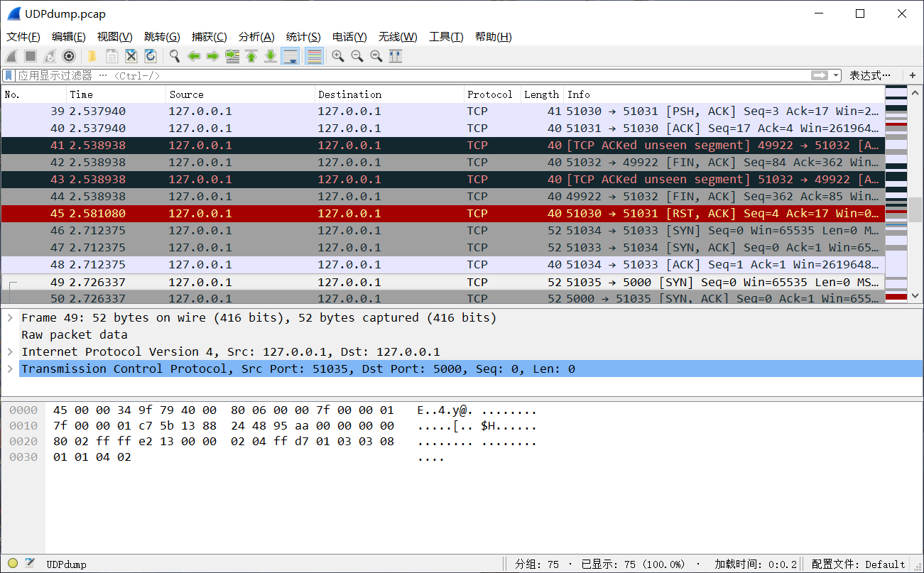
Task: Sort by the Protocol column header
Action: point(492,94)
